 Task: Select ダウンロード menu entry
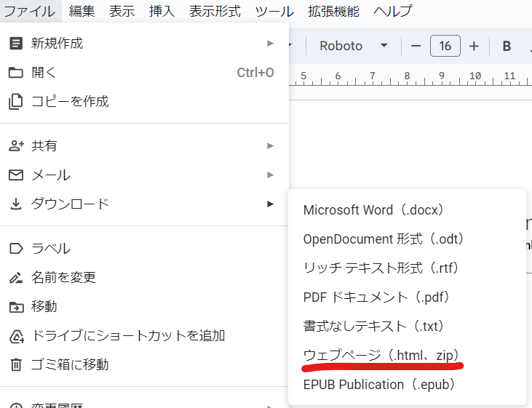[144, 204]
